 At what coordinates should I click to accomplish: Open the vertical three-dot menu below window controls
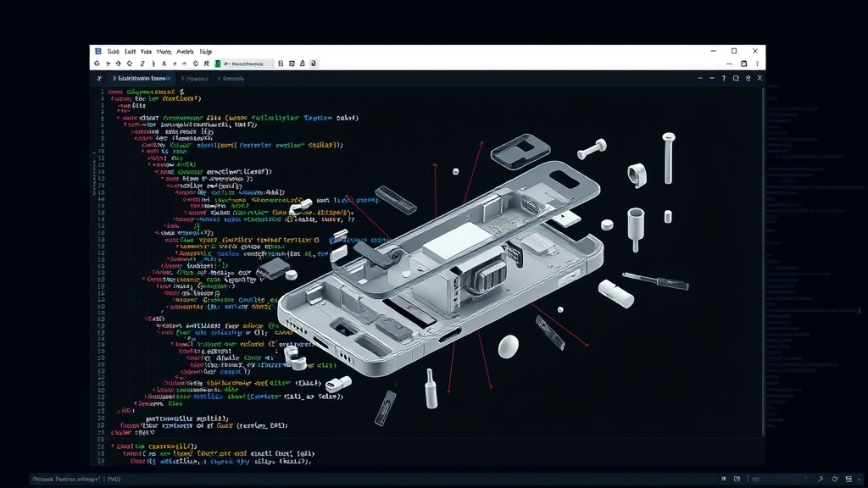click(757, 64)
